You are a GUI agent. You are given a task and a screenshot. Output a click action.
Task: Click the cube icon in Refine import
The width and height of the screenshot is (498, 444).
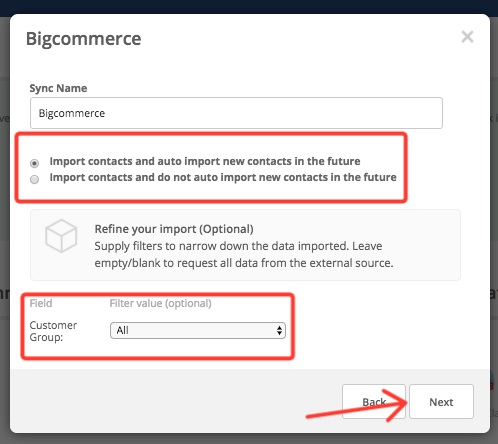tap(61, 236)
